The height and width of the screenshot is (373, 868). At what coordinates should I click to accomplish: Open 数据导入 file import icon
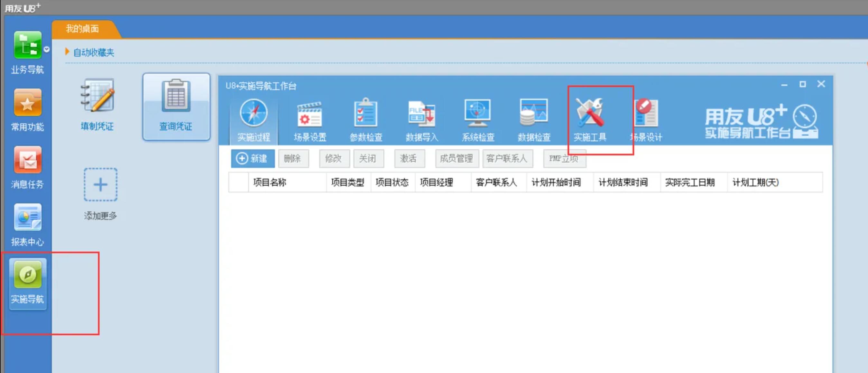tap(422, 121)
